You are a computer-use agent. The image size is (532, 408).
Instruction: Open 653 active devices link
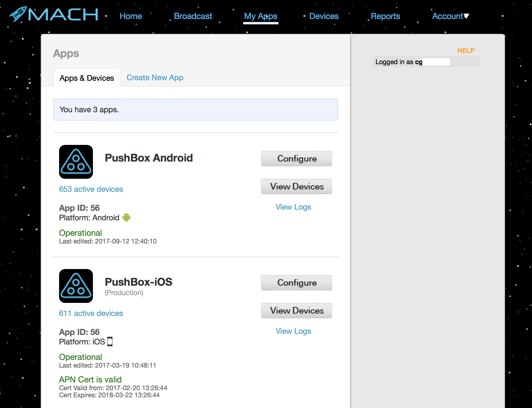click(91, 189)
